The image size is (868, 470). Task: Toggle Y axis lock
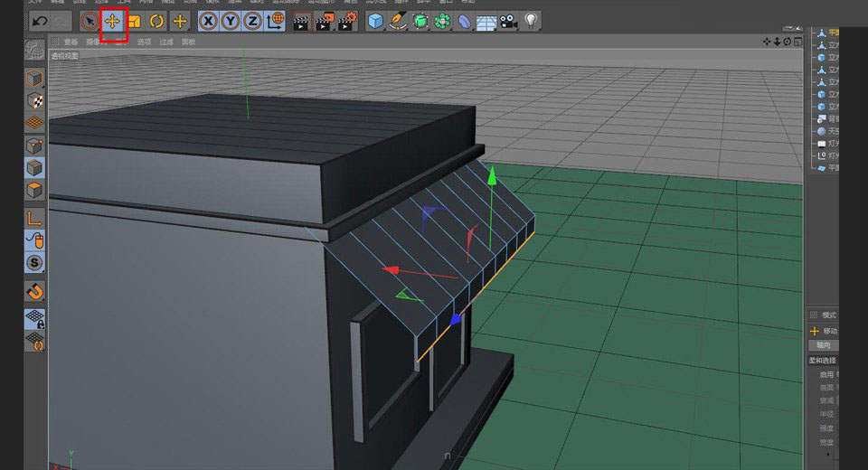pyautogui.click(x=231, y=21)
